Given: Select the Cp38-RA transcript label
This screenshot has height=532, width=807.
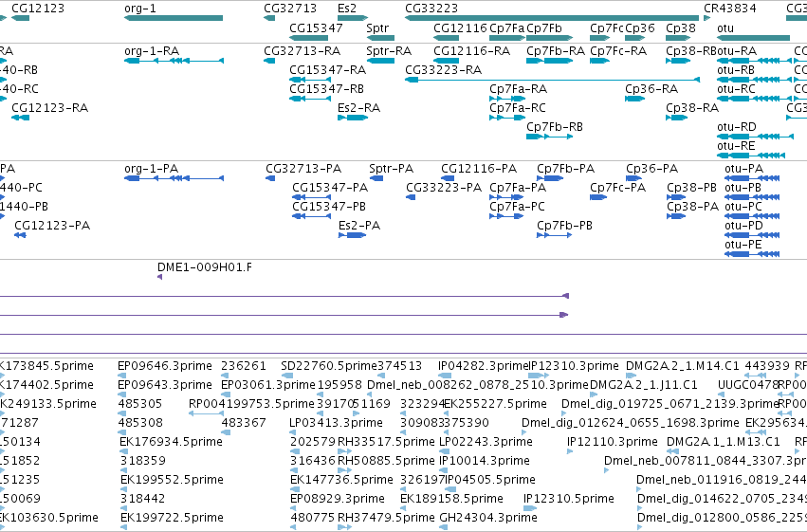Looking at the screenshot, I should click(692, 108).
